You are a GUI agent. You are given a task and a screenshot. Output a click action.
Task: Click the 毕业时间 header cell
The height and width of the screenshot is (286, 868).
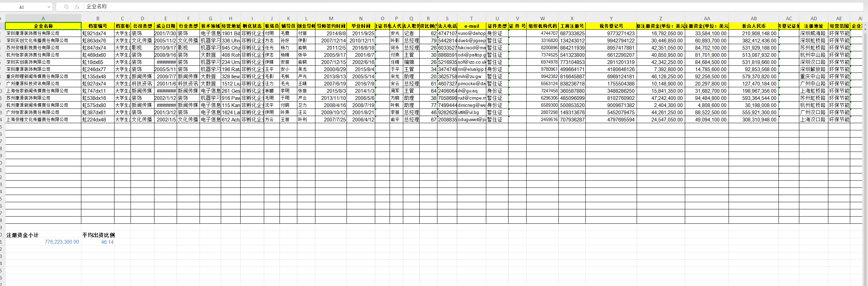(x=361, y=26)
